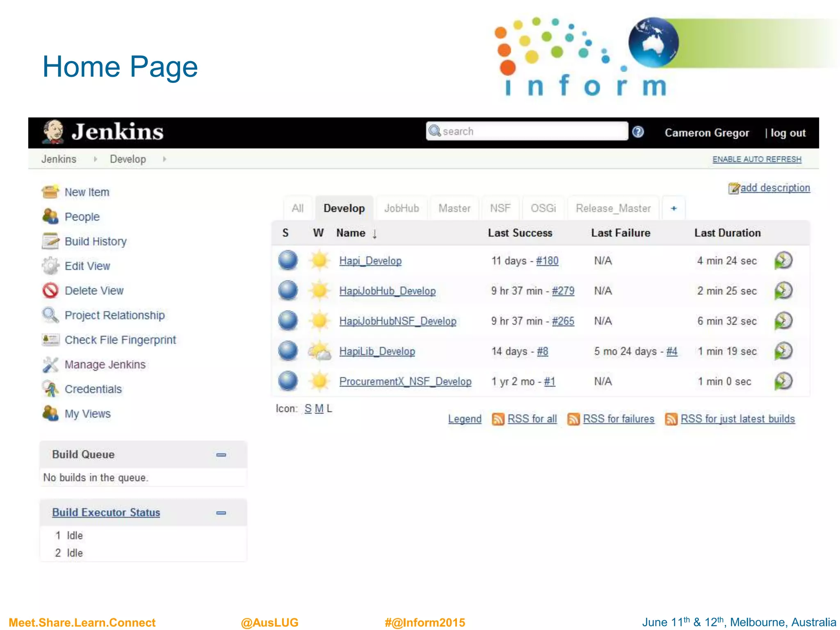Enable auto refresh

click(x=756, y=159)
